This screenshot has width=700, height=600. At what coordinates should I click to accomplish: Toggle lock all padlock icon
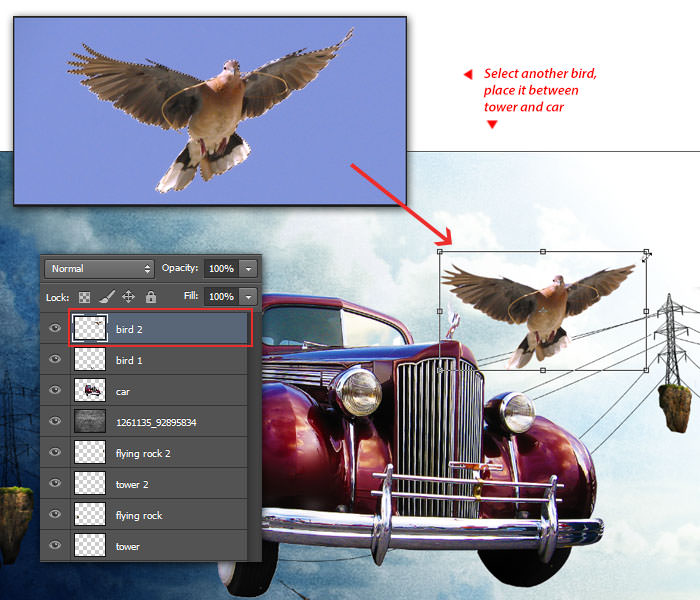151,297
